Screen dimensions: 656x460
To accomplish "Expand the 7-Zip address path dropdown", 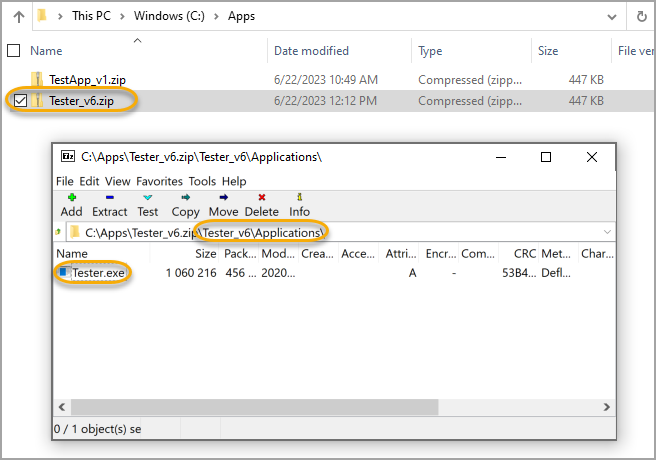I will [606, 232].
